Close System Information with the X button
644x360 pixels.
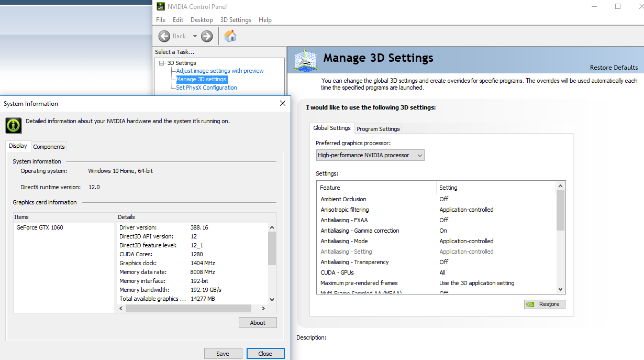pyautogui.click(x=283, y=103)
